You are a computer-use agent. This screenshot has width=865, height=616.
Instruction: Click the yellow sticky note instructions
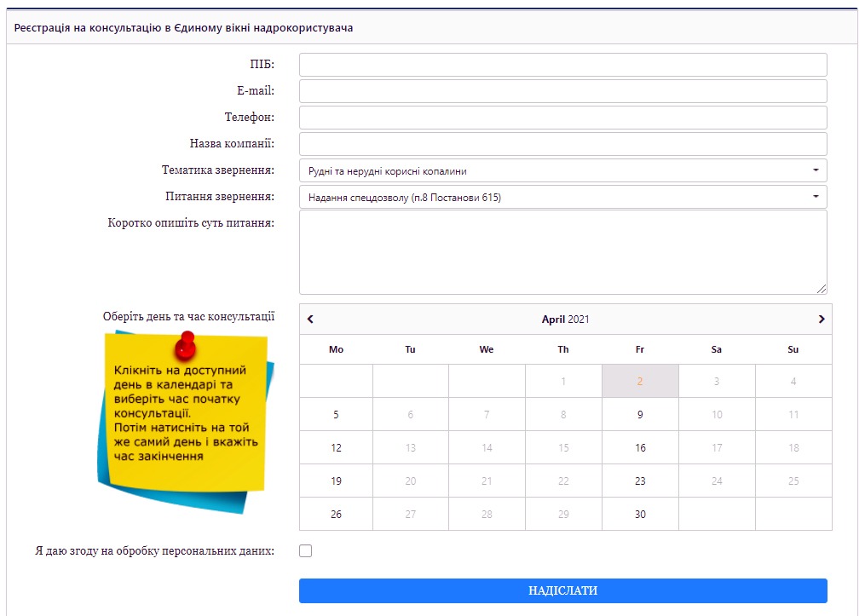(x=186, y=422)
